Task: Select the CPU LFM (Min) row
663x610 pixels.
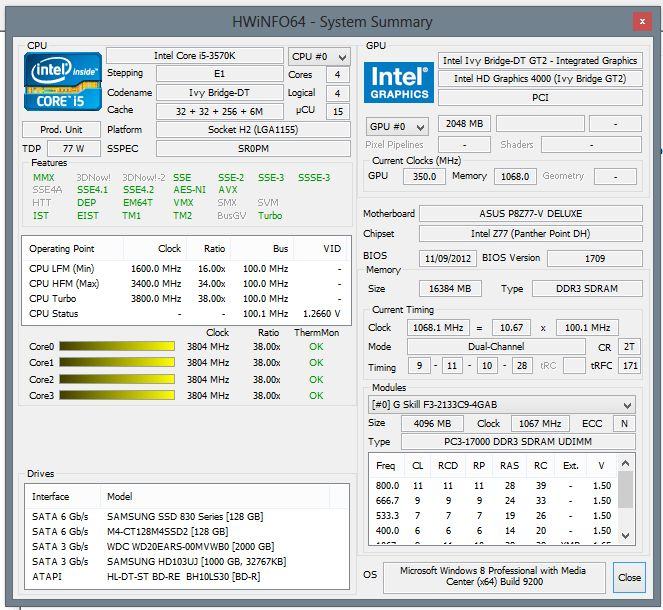Action: [x=185, y=268]
